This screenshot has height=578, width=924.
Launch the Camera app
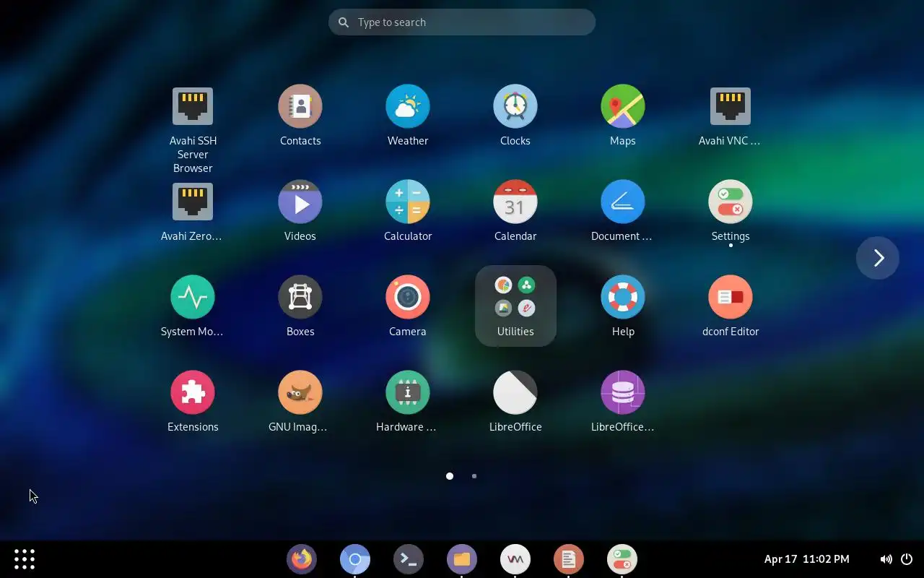point(408,297)
